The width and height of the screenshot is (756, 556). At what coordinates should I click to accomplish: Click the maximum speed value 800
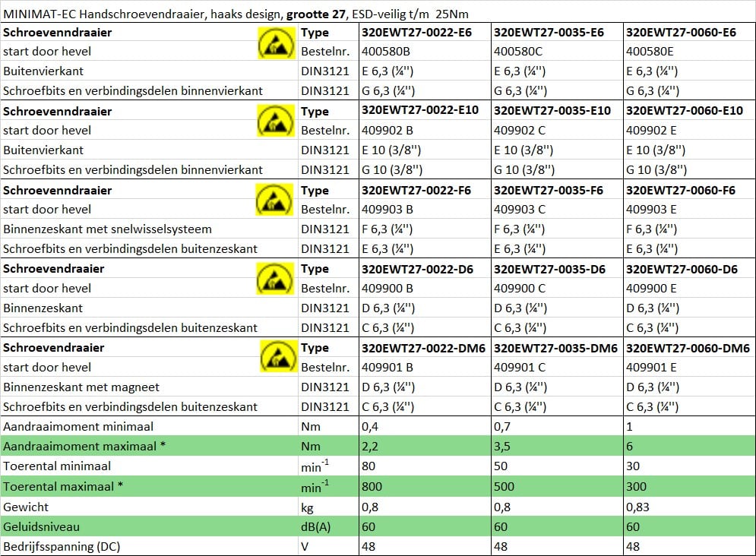pos(372,487)
